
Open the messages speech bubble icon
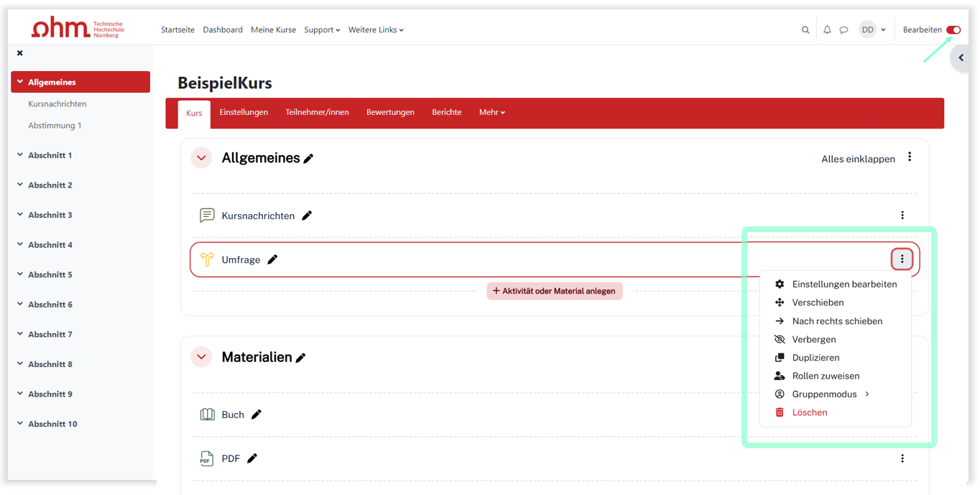[844, 30]
